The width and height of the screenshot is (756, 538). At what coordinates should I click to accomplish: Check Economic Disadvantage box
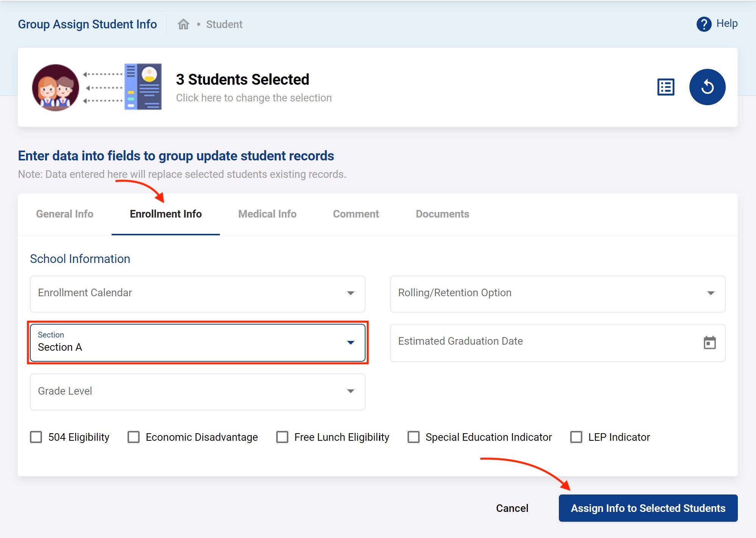[x=134, y=437]
